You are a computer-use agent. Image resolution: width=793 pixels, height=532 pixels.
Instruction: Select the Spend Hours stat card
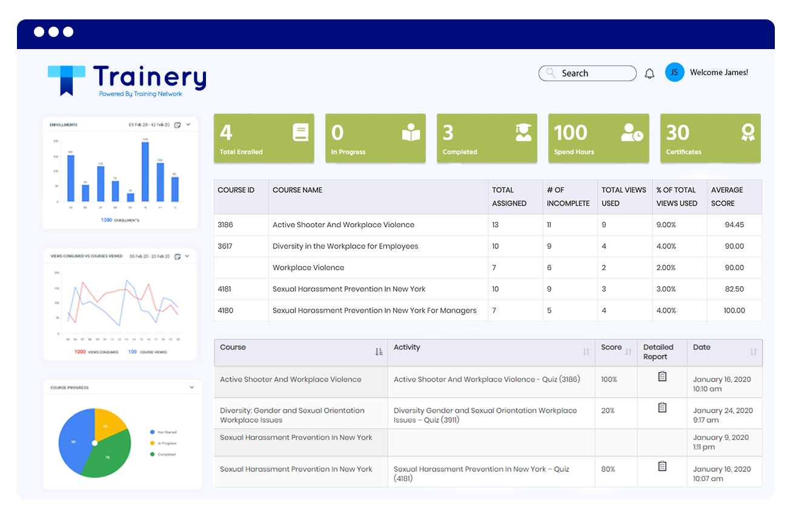[x=599, y=138]
